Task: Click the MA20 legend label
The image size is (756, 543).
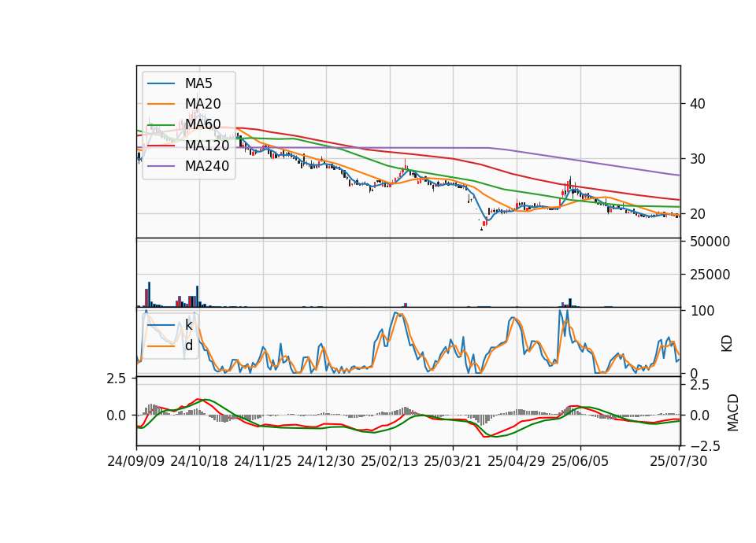Action: tap(203, 104)
